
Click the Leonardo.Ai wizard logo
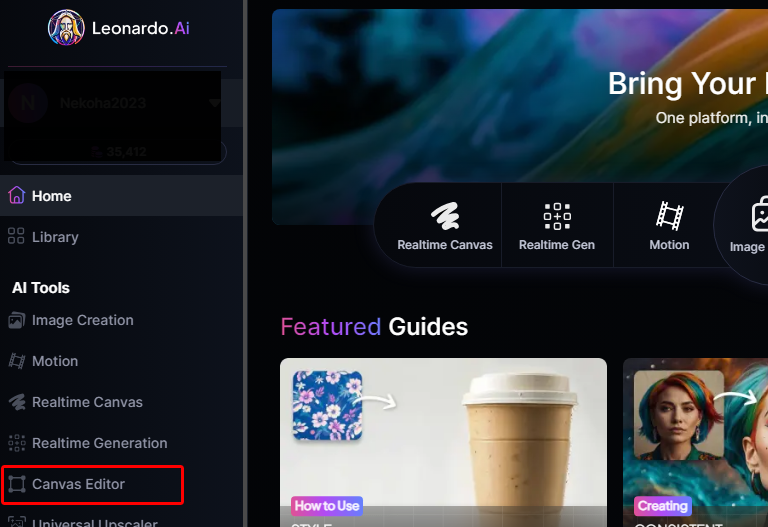66,28
